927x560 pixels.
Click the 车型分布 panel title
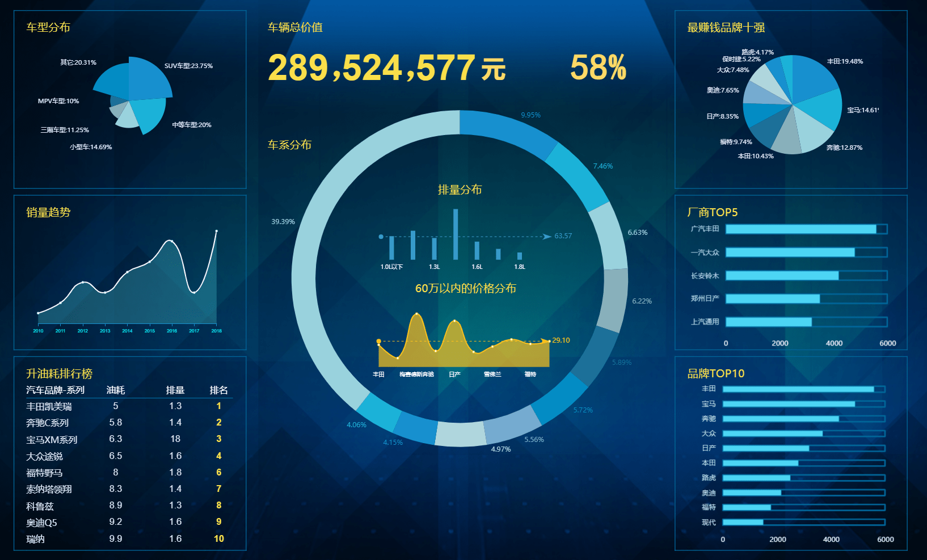click(48, 27)
